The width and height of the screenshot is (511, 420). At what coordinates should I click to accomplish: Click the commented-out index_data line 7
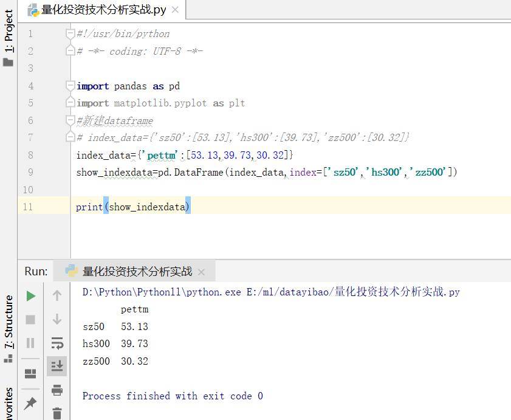click(242, 137)
